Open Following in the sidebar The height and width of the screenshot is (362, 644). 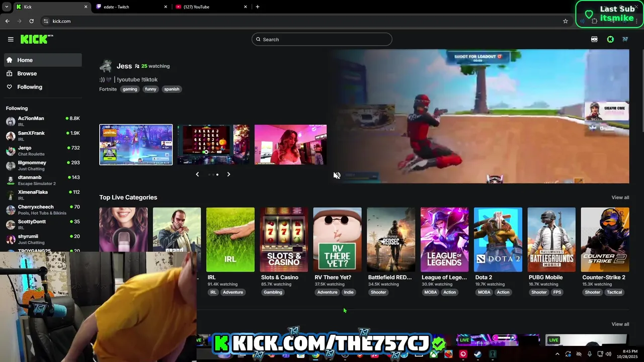click(43, 87)
